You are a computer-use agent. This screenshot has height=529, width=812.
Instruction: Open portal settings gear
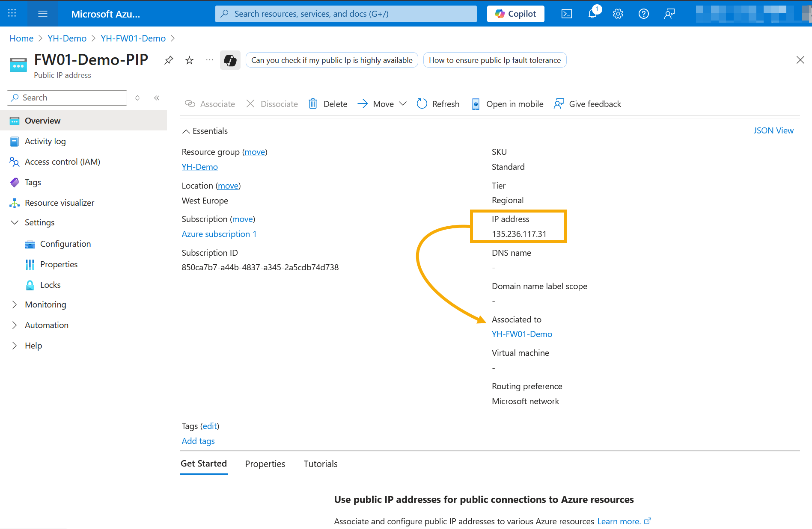tap(618, 14)
